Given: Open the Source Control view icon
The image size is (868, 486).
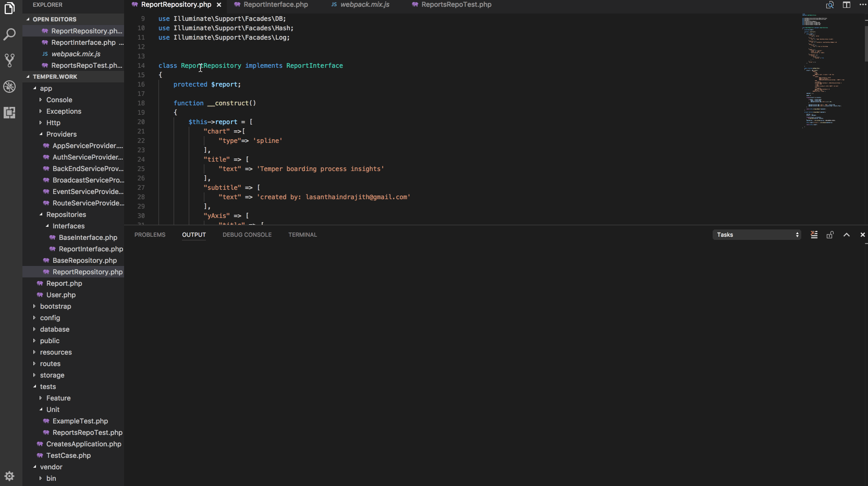Looking at the screenshot, I should (x=9, y=60).
